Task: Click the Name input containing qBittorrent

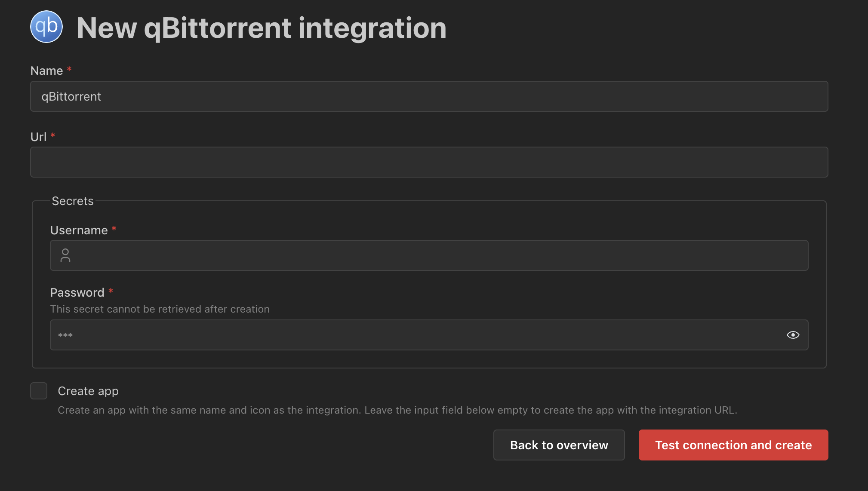Action: 429,96
